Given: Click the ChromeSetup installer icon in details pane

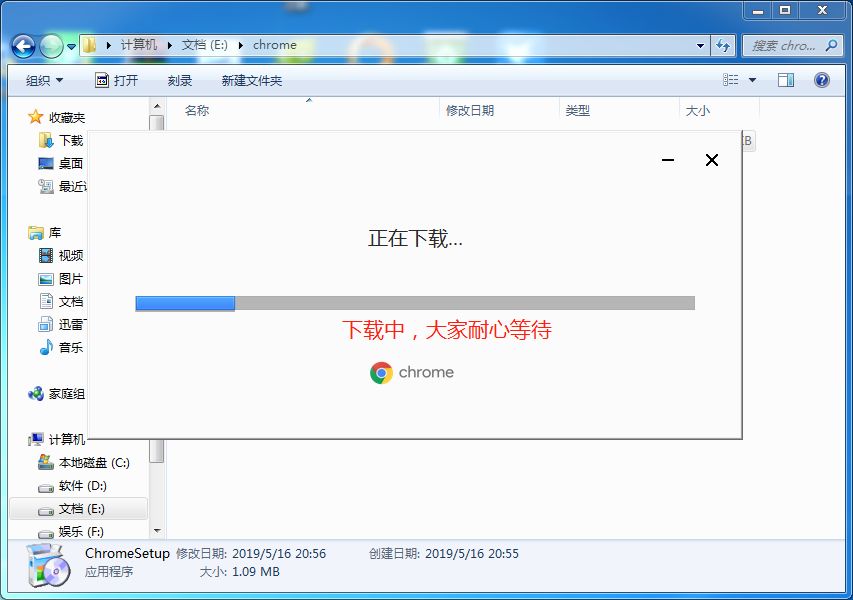Looking at the screenshot, I should click(x=49, y=566).
